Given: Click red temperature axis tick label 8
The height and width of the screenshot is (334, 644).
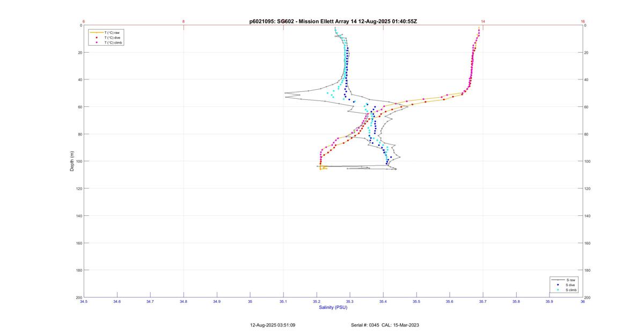Looking at the screenshot, I should point(184,21).
